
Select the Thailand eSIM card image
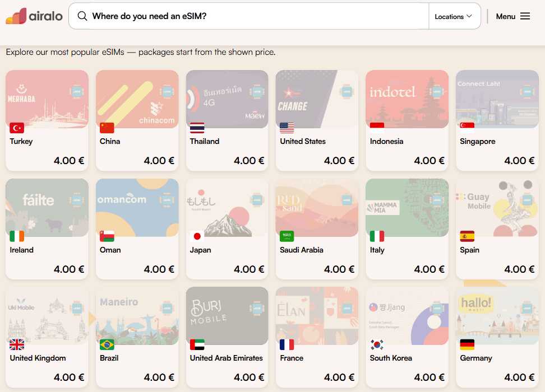[227, 99]
